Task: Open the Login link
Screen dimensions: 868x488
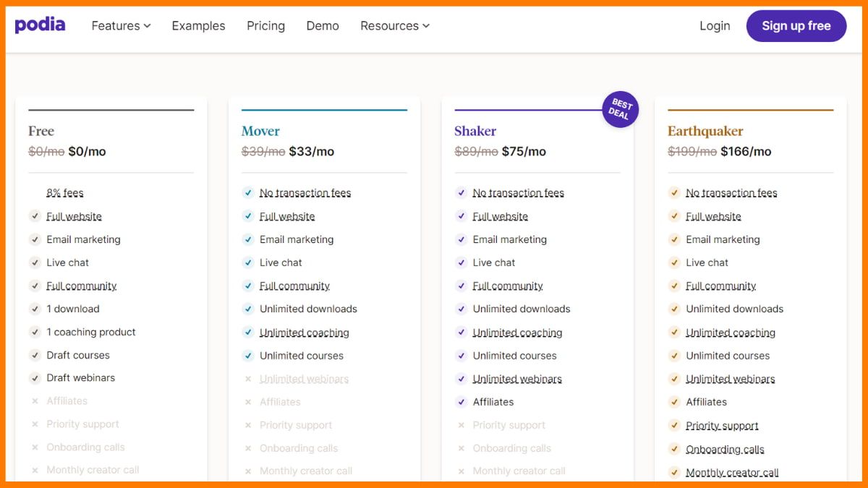Action: point(715,25)
